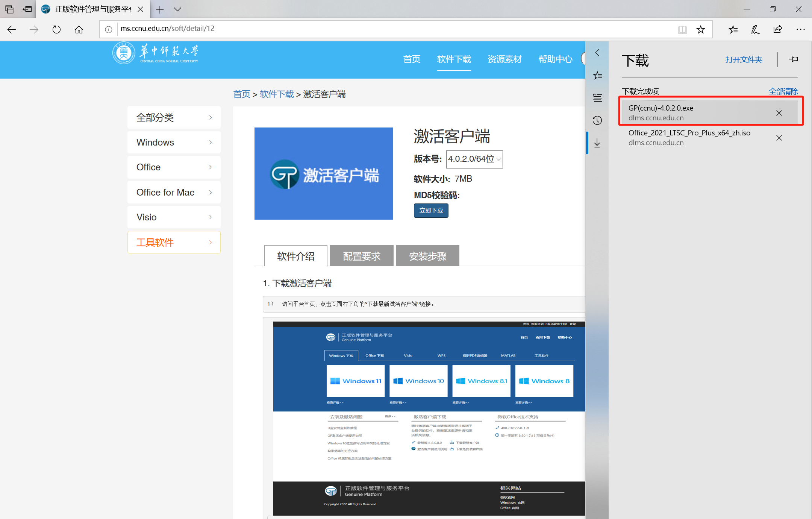Open Reading list section in hub sidebar
The width and height of the screenshot is (812, 519).
coord(597,98)
